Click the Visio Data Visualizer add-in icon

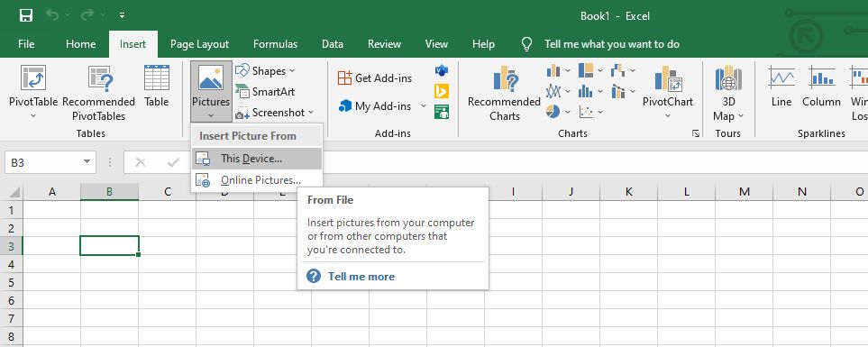click(441, 70)
